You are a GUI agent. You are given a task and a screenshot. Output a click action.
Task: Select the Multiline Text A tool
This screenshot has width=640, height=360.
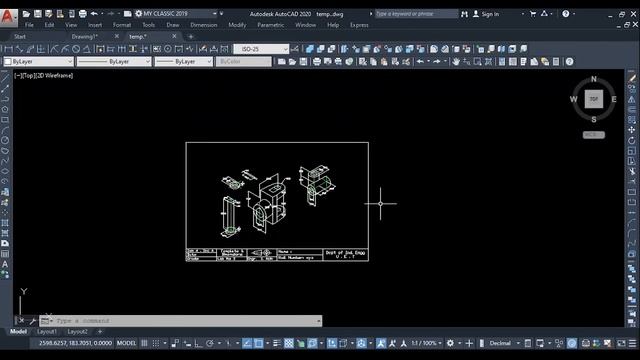pyautogui.click(x=5, y=264)
